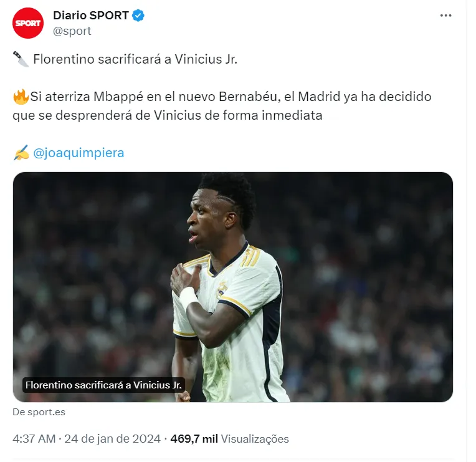
Task: Click the Real Madrid crest on the shirt
Action: point(222,289)
